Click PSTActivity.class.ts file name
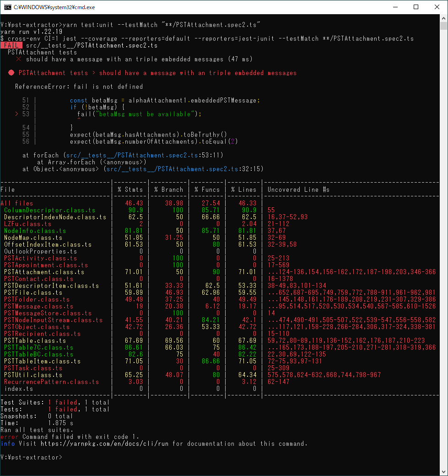The width and height of the screenshot is (448, 476). [40, 258]
